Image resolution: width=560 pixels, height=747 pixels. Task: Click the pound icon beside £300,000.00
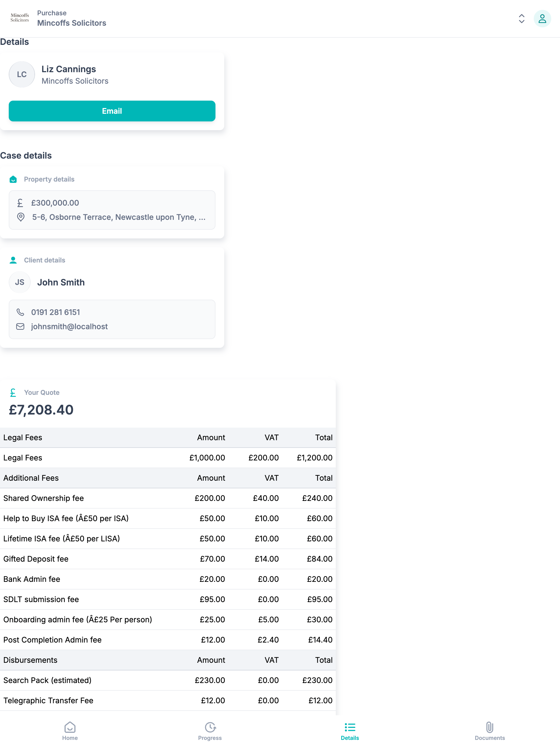20,203
